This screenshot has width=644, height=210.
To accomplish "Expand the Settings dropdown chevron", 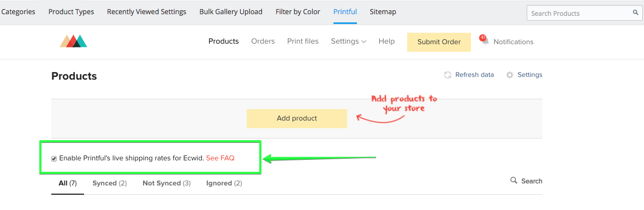I will point(363,42).
